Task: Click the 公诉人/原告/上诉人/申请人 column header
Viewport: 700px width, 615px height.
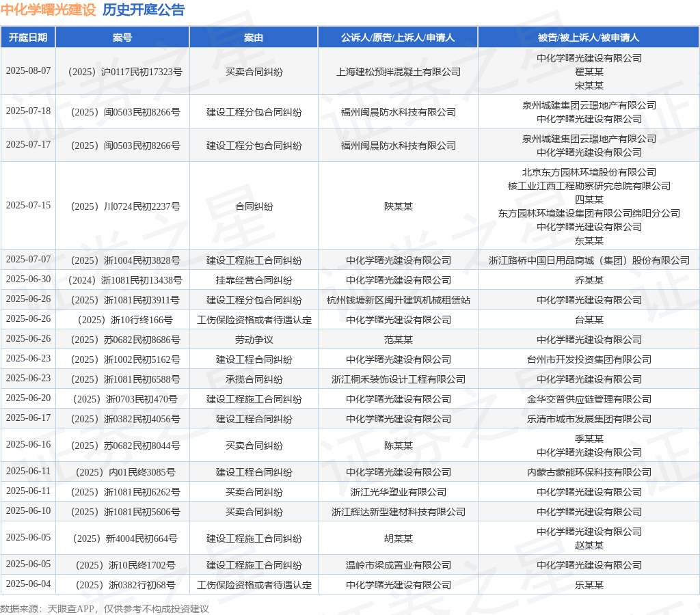Action: pyautogui.click(x=398, y=38)
